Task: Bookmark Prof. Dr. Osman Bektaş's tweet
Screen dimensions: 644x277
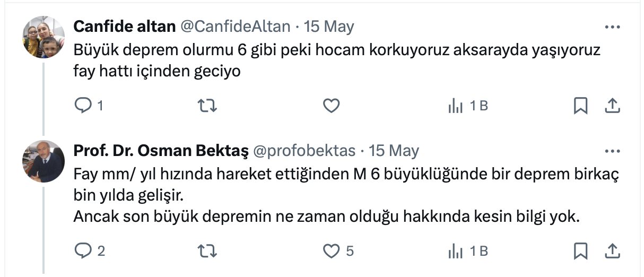Action: [581, 250]
